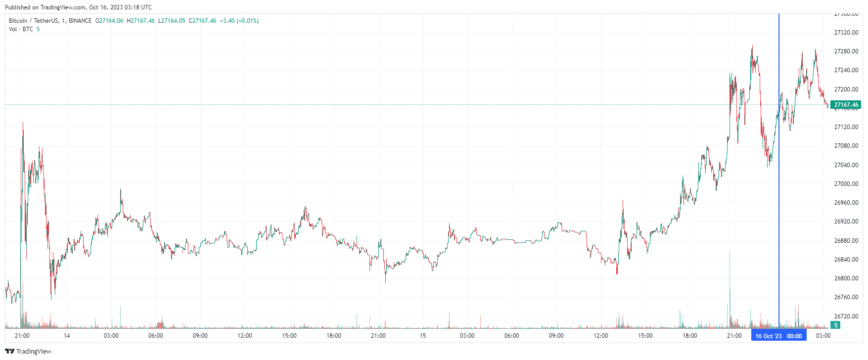Viewport: 868px width, 360px height.
Task: Click the 27200.00 price axis label
Action: 846,90
